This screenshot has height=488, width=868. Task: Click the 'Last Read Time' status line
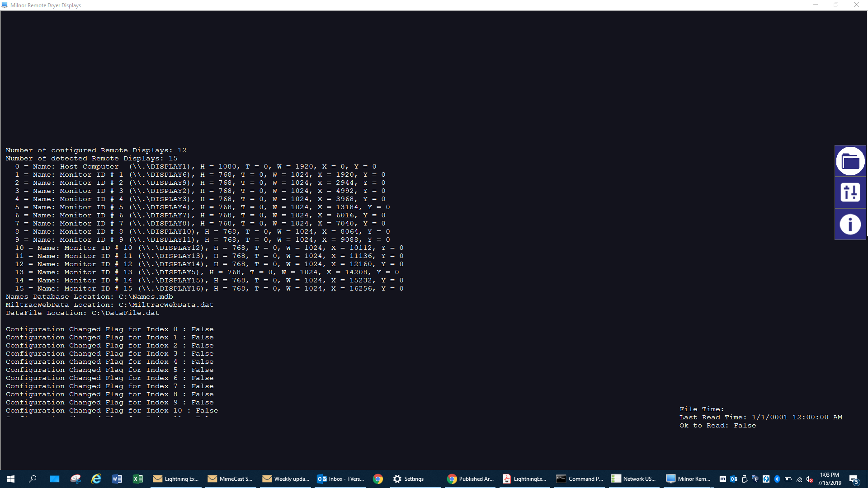[x=761, y=417]
